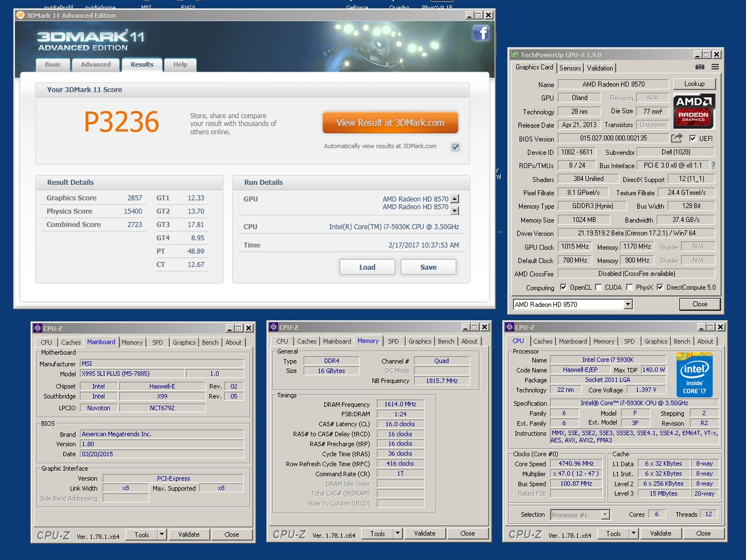Viewport: 746px width, 560px height.
Task: Click the Graphics Score value 2857
Action: tap(134, 198)
